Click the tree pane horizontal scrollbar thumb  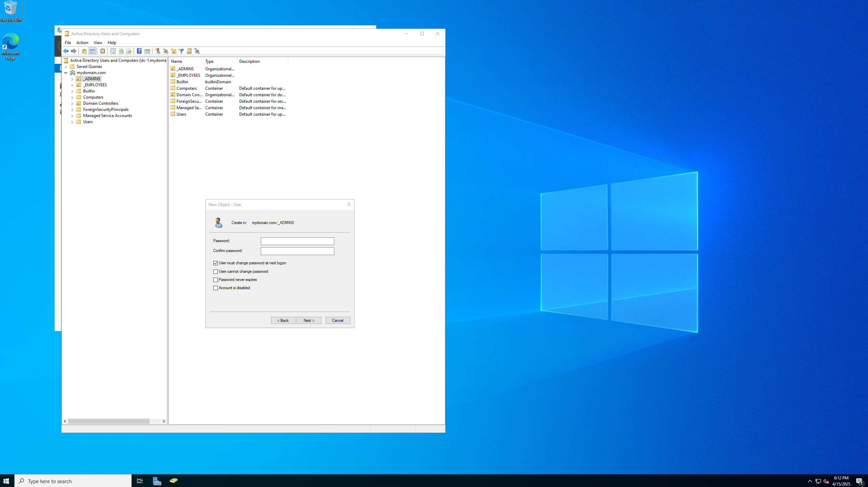point(109,422)
